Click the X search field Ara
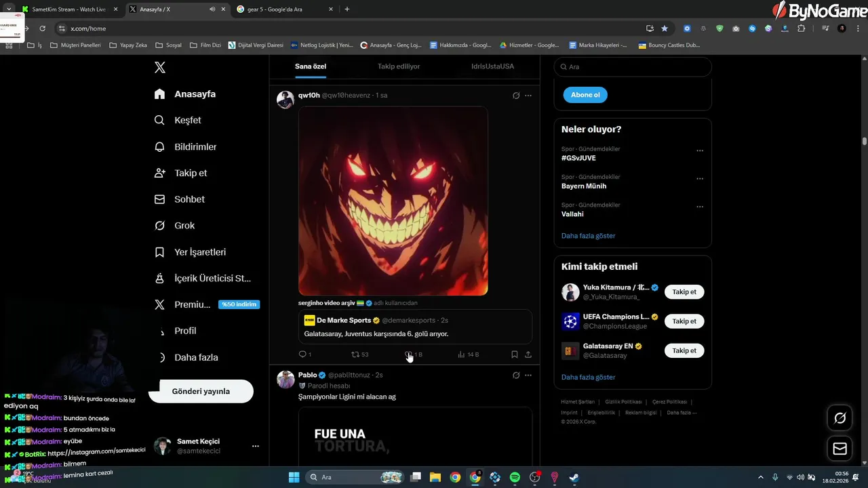 click(633, 67)
